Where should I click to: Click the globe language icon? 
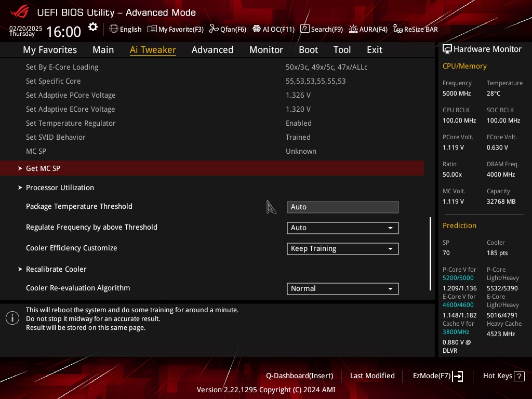[114, 29]
